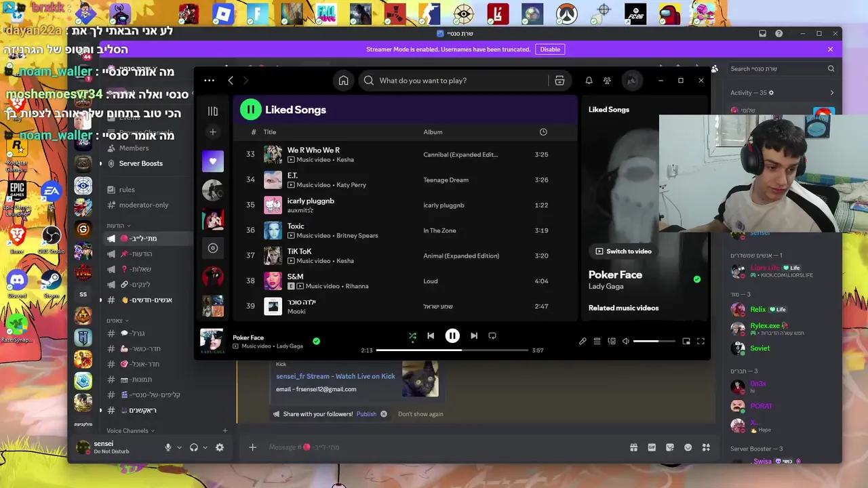Open Spotify Friend Activity icon

click(x=607, y=81)
